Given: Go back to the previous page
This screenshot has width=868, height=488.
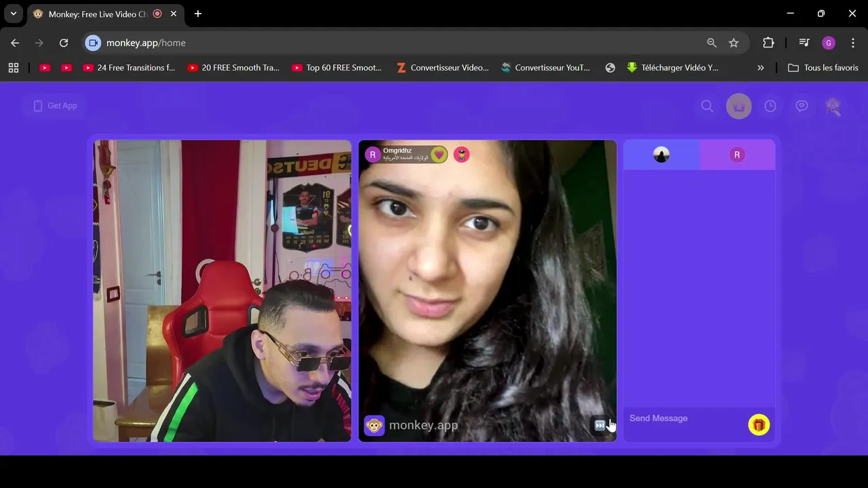Looking at the screenshot, I should 15,43.
